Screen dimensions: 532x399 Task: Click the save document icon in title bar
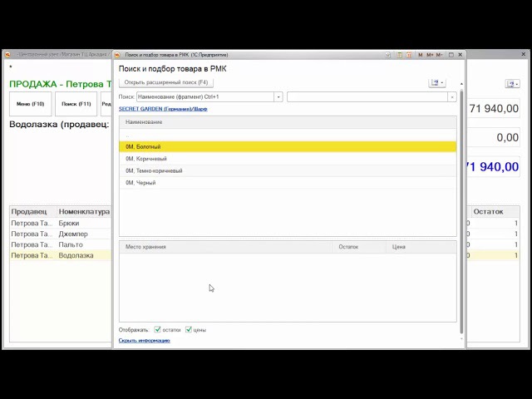[x=388, y=55]
